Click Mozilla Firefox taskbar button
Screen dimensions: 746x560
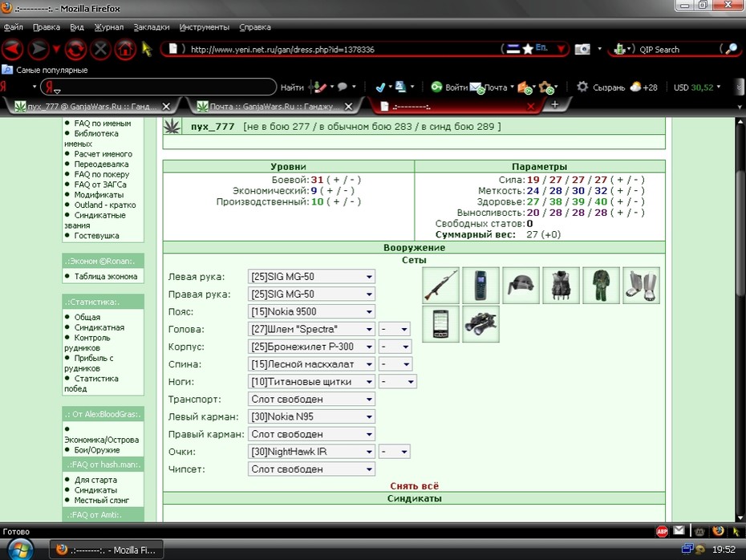click(107, 550)
